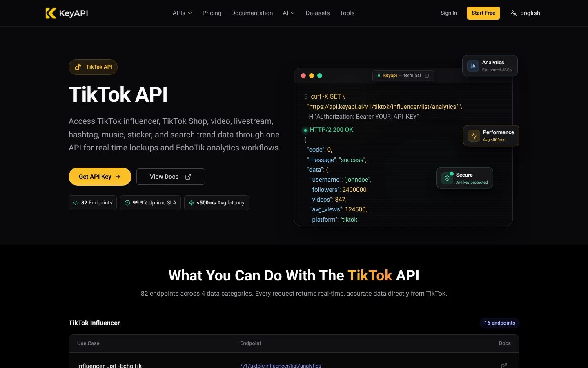Open docs icon for Influencer List row
Image resolution: width=588 pixels, height=368 pixels.
click(x=504, y=366)
